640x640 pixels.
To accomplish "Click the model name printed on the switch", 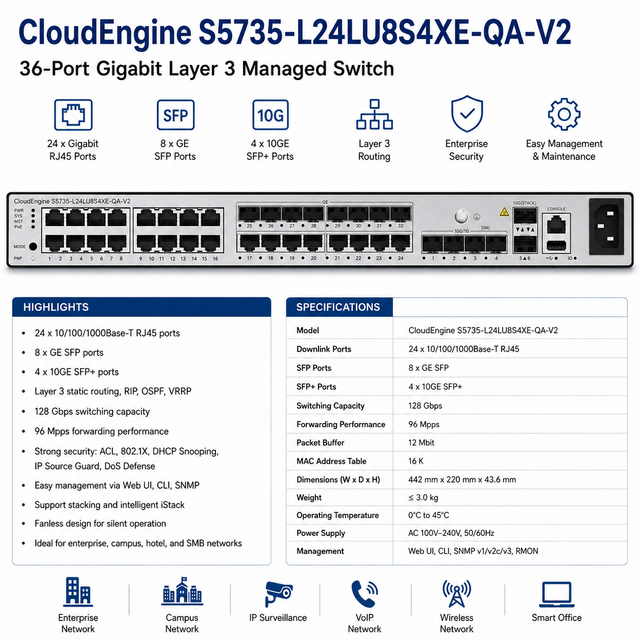I will pyautogui.click(x=72, y=201).
